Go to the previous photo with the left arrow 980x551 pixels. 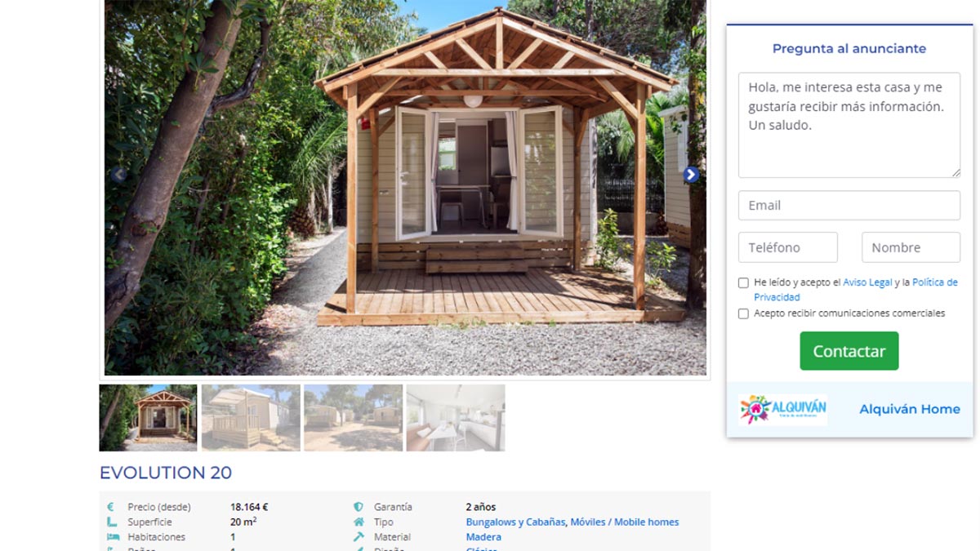(x=119, y=175)
